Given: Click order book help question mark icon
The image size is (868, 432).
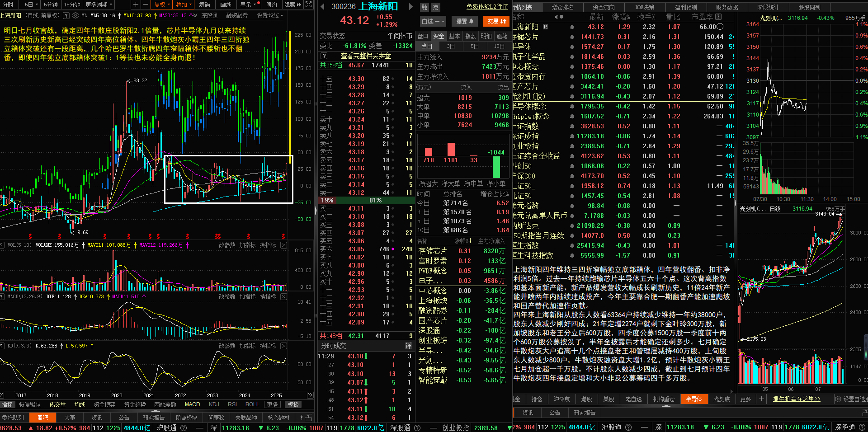Looking at the screenshot, I should [x=324, y=56].
